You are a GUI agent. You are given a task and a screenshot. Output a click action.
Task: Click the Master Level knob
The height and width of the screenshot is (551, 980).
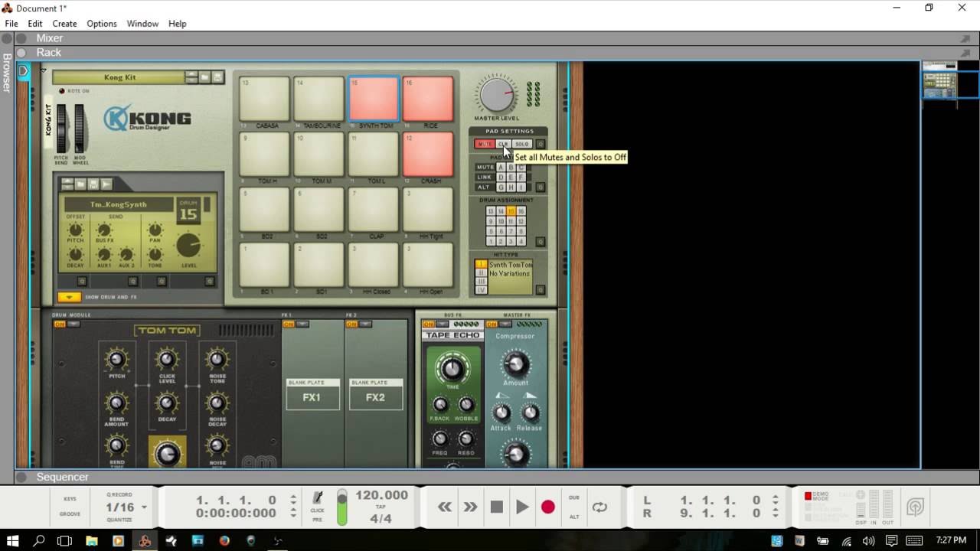pos(496,96)
